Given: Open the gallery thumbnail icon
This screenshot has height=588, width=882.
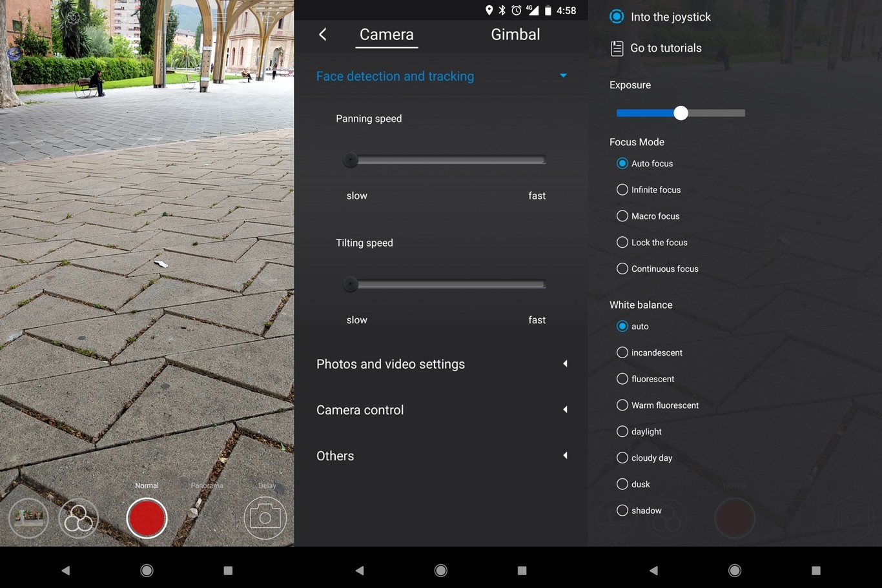Looking at the screenshot, I should point(28,518).
